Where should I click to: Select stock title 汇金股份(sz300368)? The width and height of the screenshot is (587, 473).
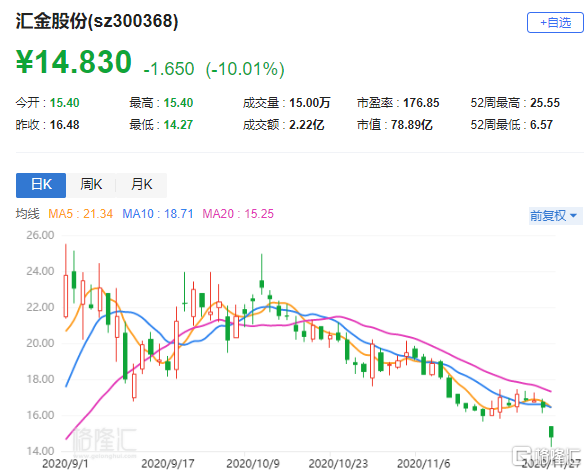[97, 21]
